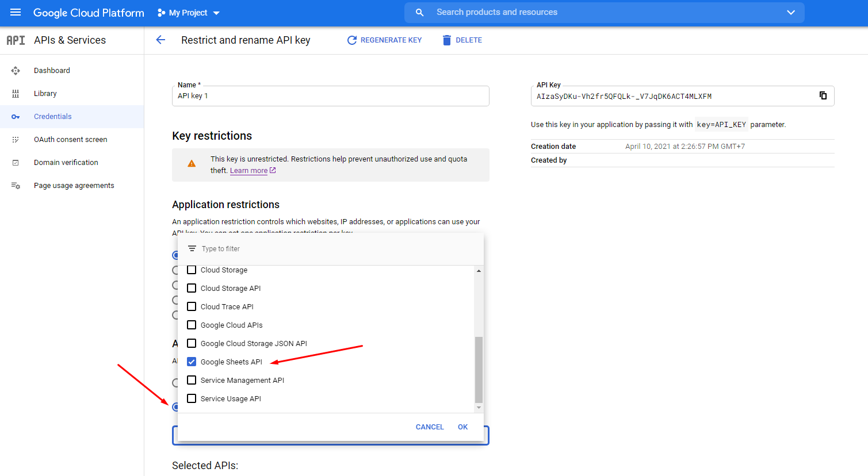
Task: Open Dashboard from the sidebar icon
Action: [x=16, y=70]
